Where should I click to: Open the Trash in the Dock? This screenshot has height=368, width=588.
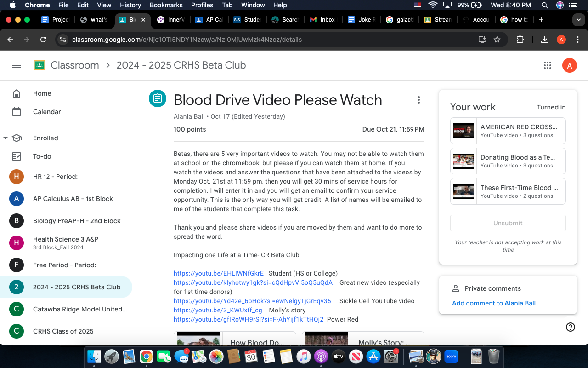(494, 356)
